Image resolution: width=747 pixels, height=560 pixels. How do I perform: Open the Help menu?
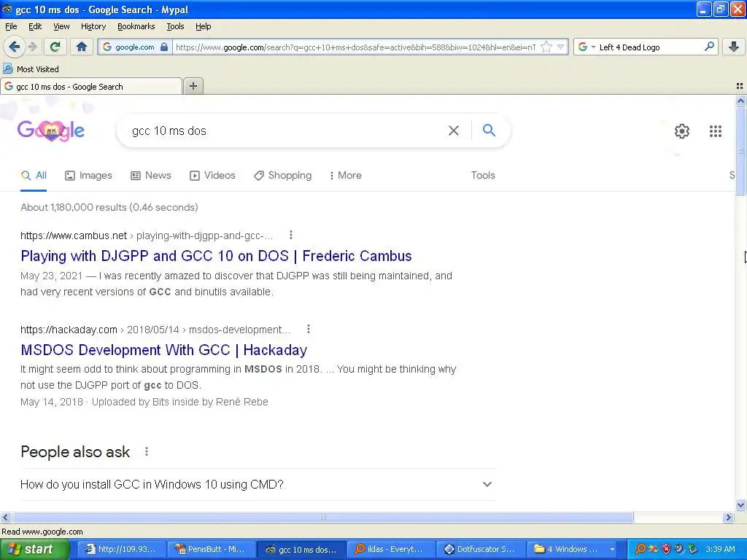tap(203, 26)
